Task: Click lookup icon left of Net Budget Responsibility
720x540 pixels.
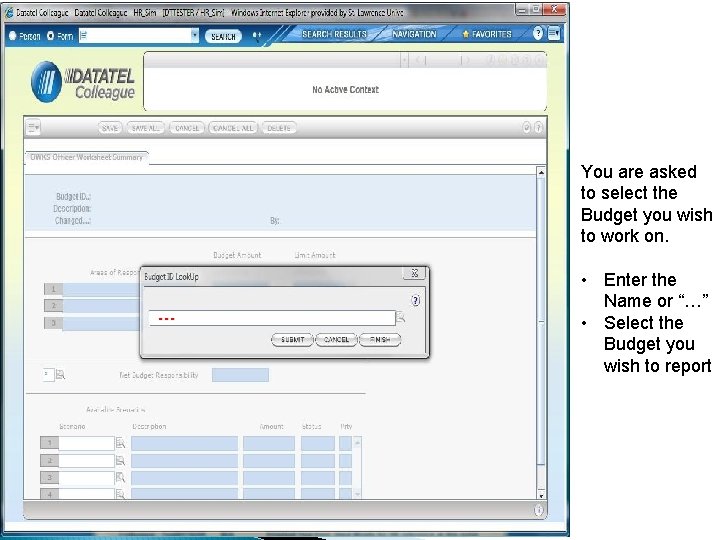Action: (x=60, y=375)
